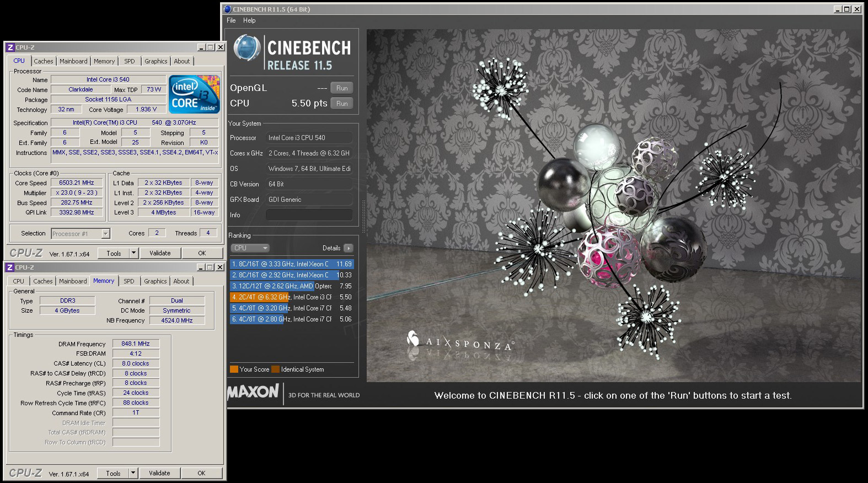This screenshot has width=868, height=483.
Task: Click the Intel Core i3 inside badge
Action: [x=194, y=94]
